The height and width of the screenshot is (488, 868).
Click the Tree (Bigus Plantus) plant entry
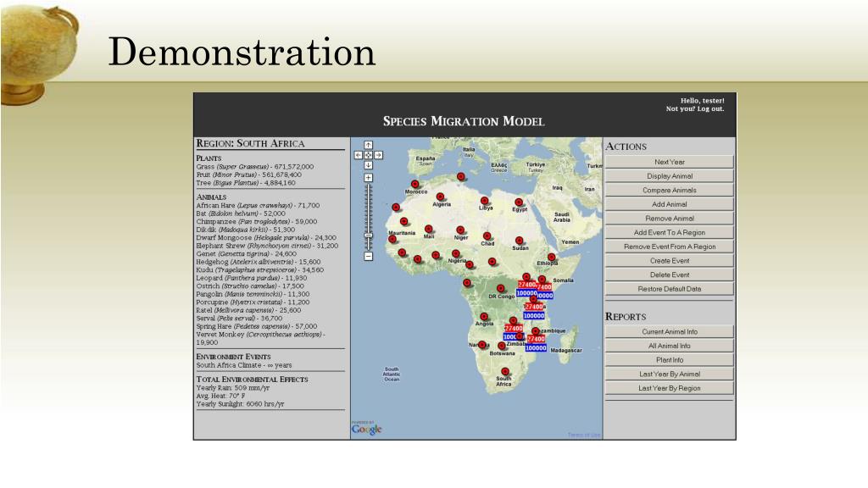pyautogui.click(x=246, y=183)
